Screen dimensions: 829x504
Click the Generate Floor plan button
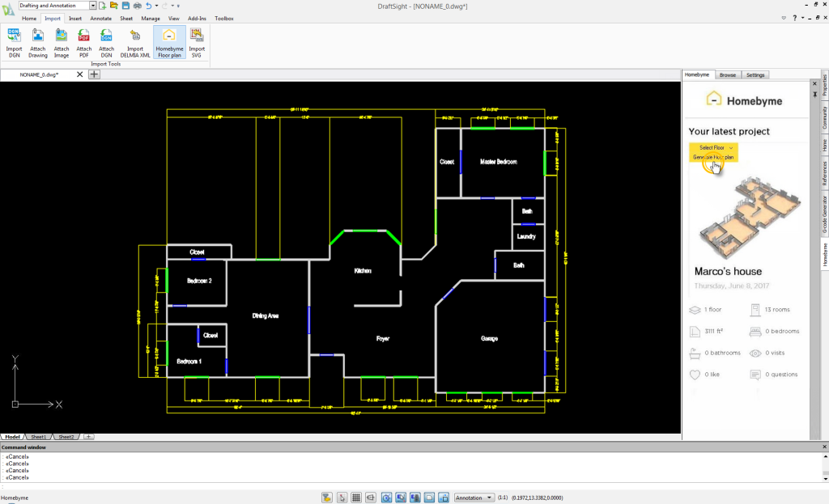(x=713, y=157)
